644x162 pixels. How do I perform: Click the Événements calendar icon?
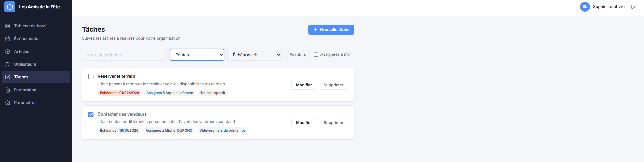(8, 39)
